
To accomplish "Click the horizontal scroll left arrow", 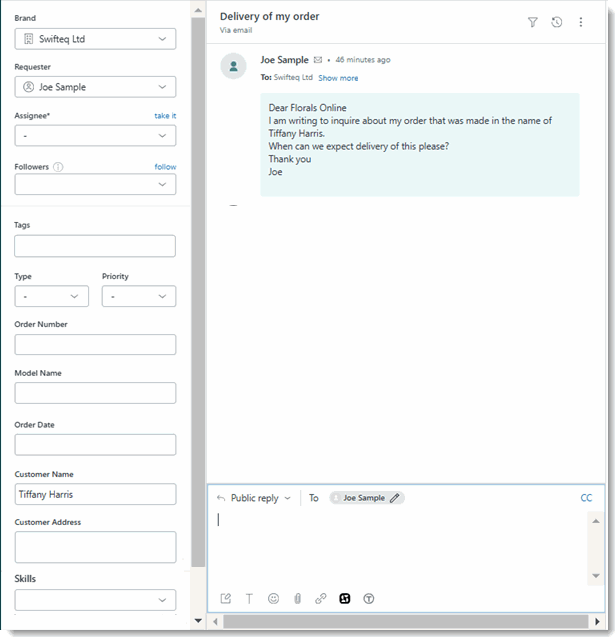I will [215, 621].
